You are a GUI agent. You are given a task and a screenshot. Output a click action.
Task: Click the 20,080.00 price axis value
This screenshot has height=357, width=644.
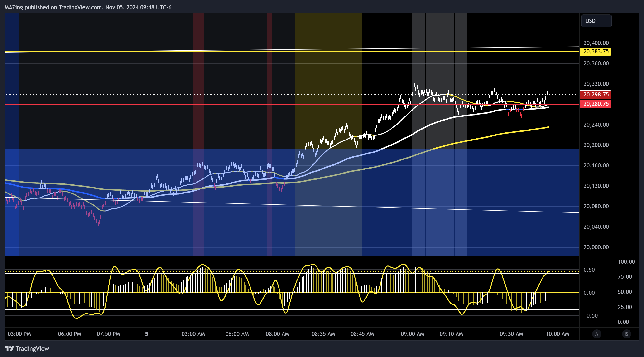(x=596, y=207)
